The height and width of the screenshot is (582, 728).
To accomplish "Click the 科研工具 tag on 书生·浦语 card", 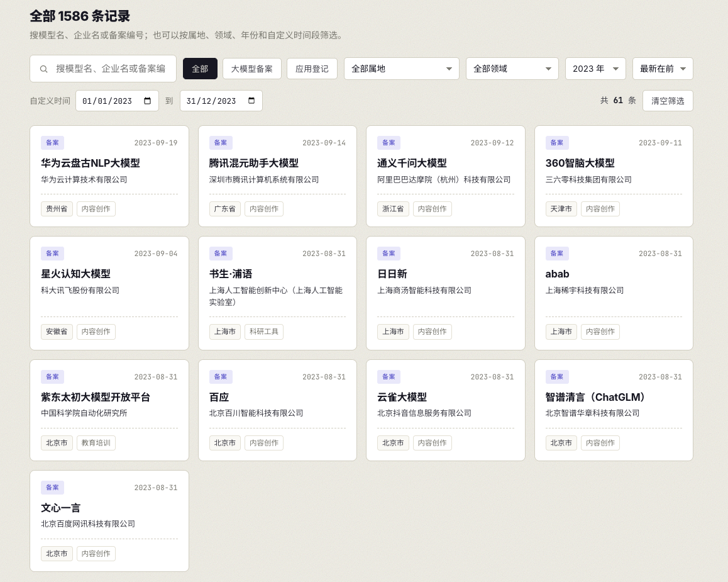I will point(263,332).
